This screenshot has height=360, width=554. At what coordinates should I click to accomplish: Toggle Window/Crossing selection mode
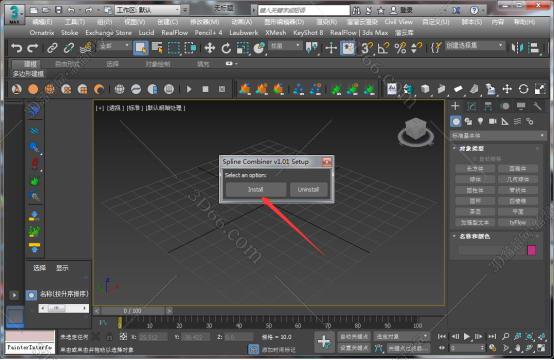(190, 48)
